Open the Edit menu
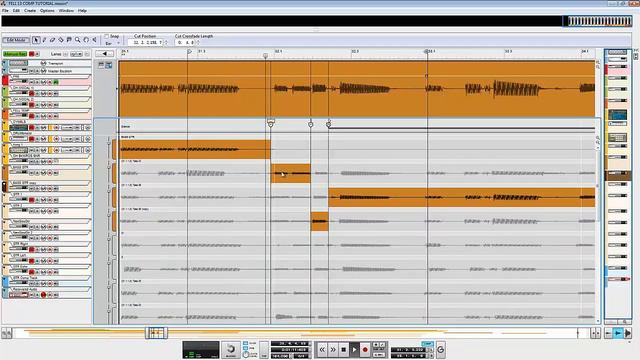This screenshot has width=640, height=360. [x=16, y=11]
